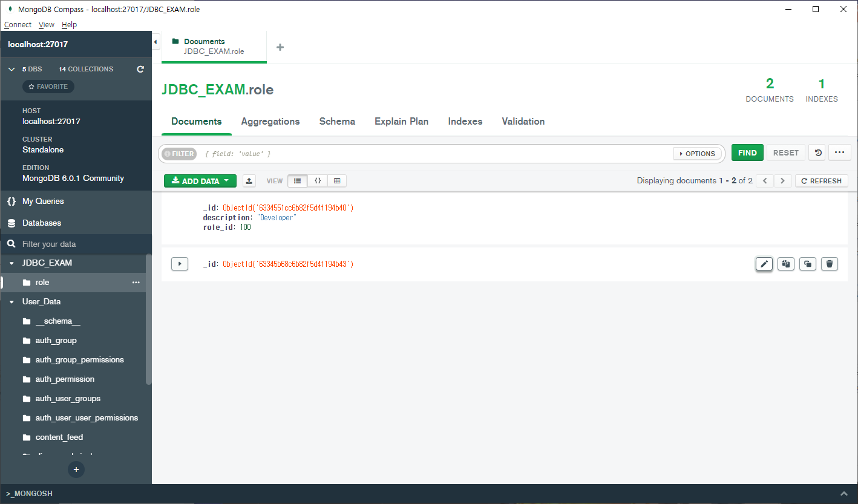Open a new tab with plus icon
858x504 pixels.
click(x=280, y=47)
